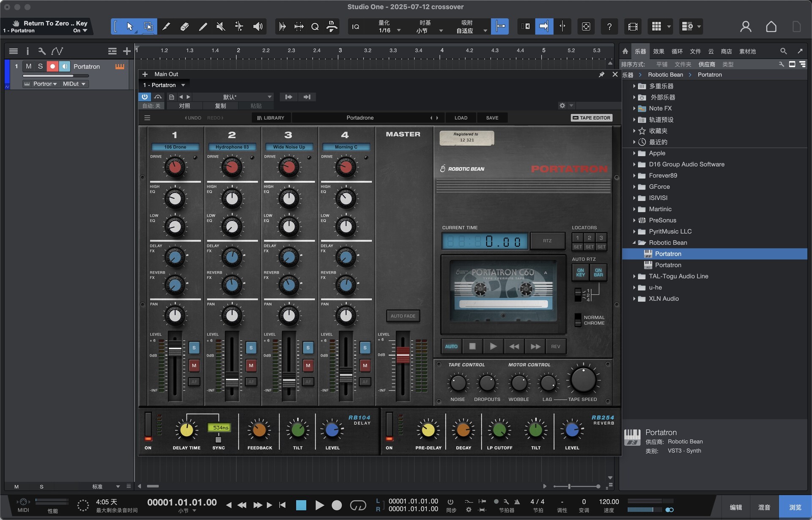
Task: Click the AUTO FADE button
Action: pos(403,316)
